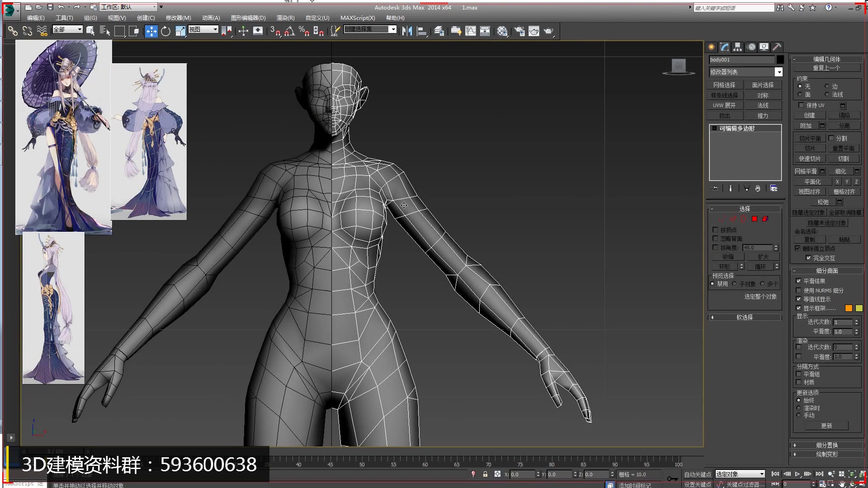The width and height of the screenshot is (868, 488).
Task: Click the Render Setup icon
Action: pos(519,31)
